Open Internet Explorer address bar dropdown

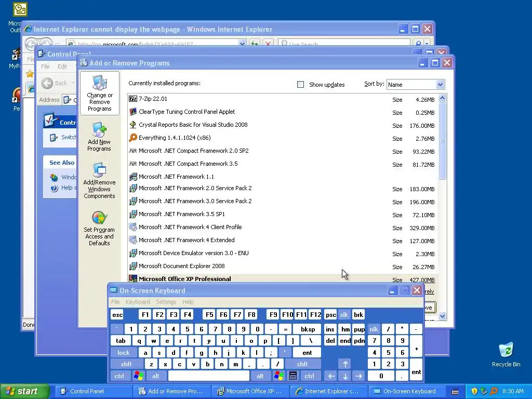(242, 44)
